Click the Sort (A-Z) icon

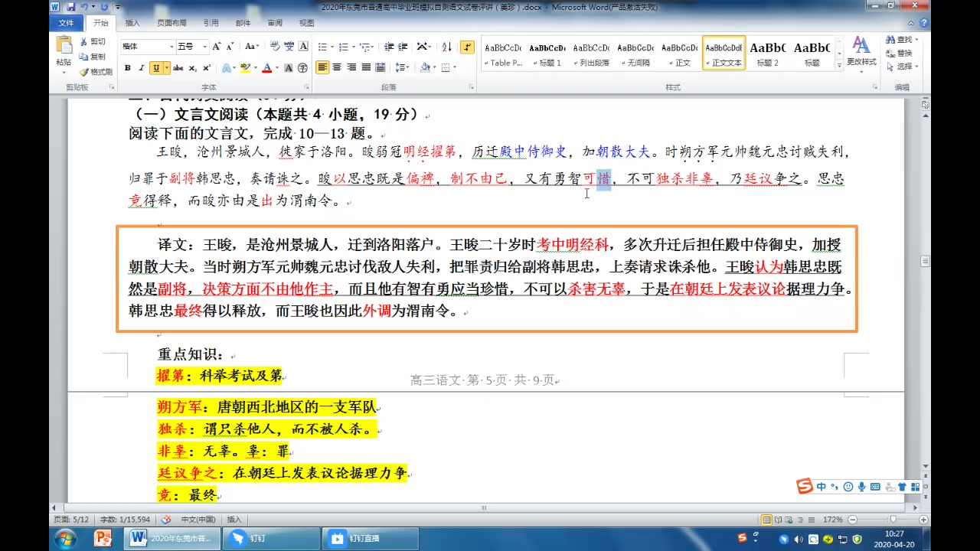[x=446, y=47]
